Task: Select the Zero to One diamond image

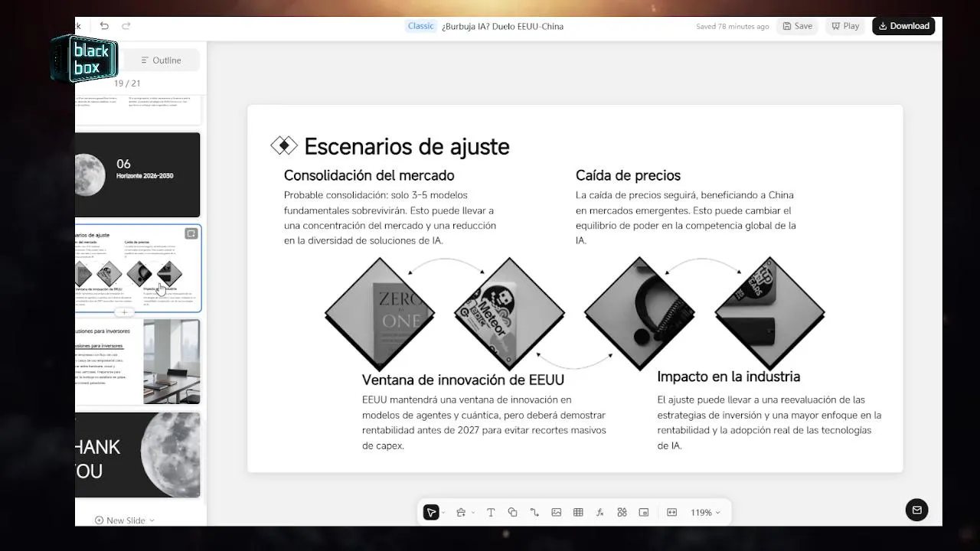Action: pos(380,314)
